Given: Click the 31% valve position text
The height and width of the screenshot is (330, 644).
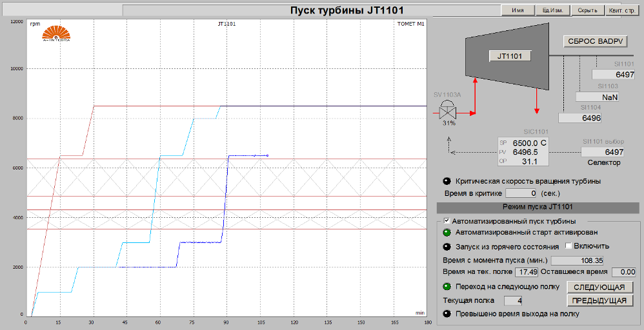Looking at the screenshot, I should click(x=448, y=122).
